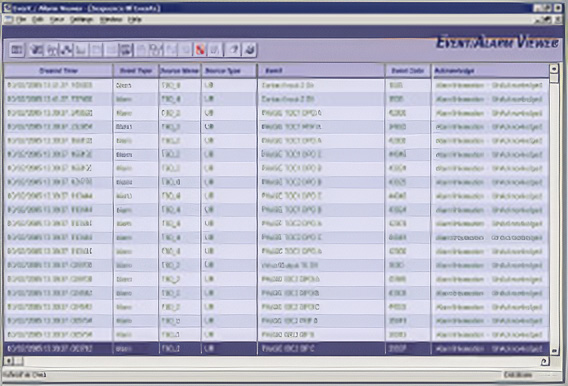Click the Acknowledge column header
Viewport: 568px width, 386px height.
(x=490, y=71)
